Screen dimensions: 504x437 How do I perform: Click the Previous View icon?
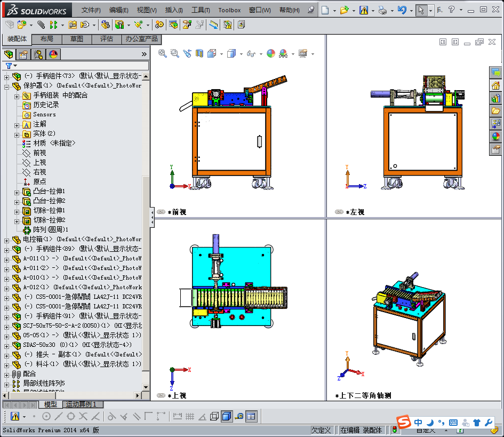pyautogui.click(x=187, y=53)
